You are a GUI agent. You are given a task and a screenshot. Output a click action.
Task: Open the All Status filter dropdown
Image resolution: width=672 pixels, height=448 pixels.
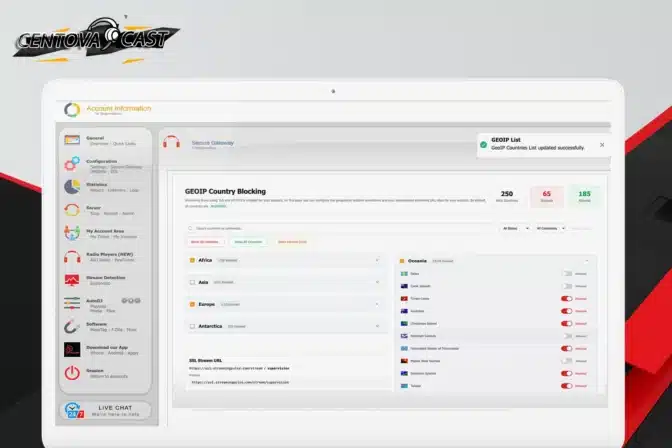(x=514, y=228)
